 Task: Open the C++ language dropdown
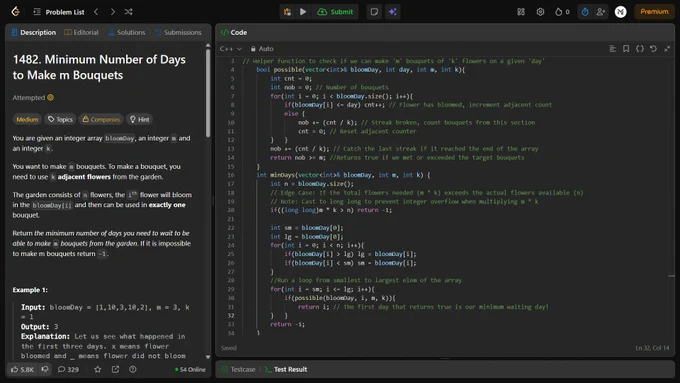click(x=230, y=49)
